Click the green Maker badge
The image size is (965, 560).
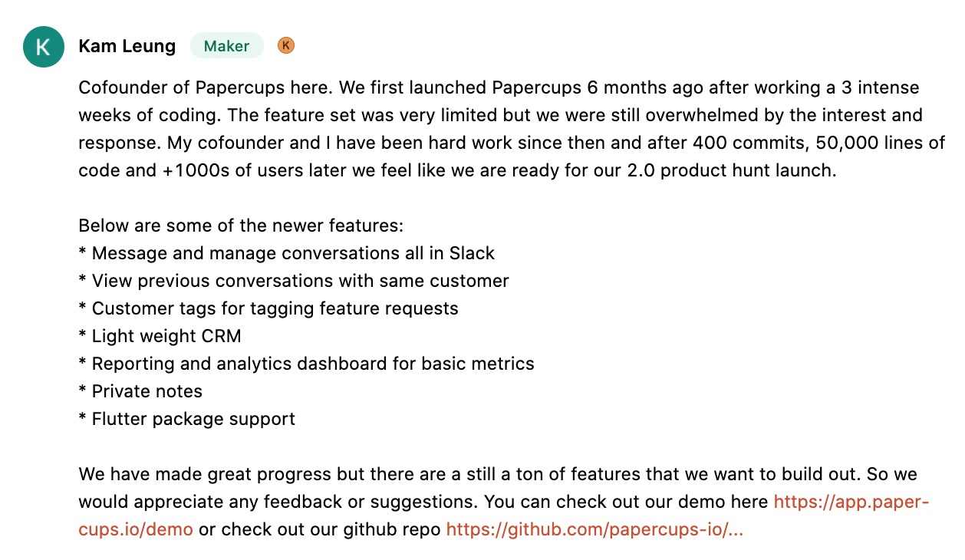pos(226,46)
